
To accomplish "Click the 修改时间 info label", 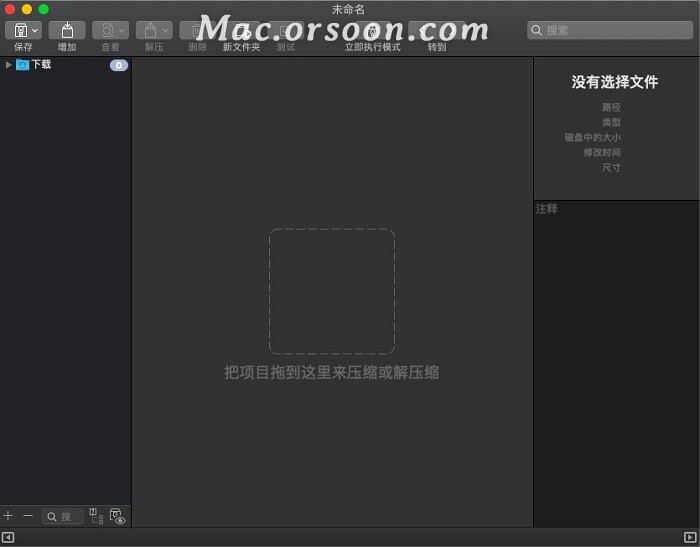I will click(602, 153).
